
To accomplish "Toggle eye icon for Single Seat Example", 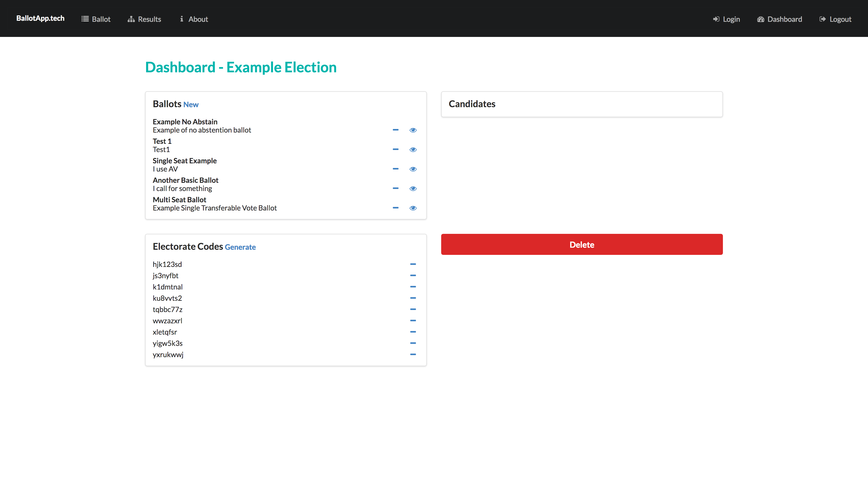I will [413, 169].
